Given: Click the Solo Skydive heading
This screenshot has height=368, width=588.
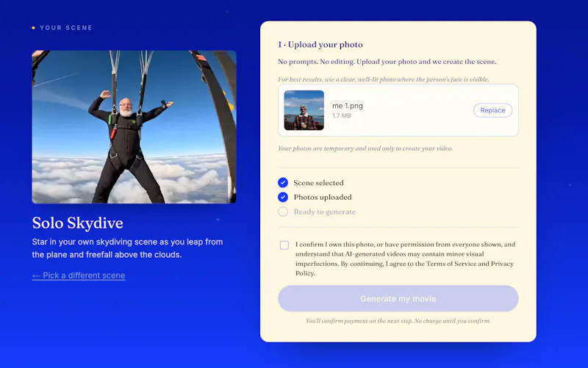Looking at the screenshot, I should click(x=78, y=223).
